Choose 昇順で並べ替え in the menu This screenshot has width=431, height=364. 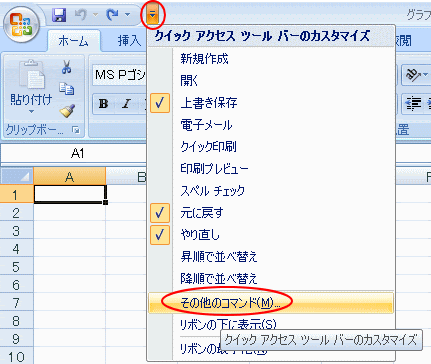tap(271, 256)
